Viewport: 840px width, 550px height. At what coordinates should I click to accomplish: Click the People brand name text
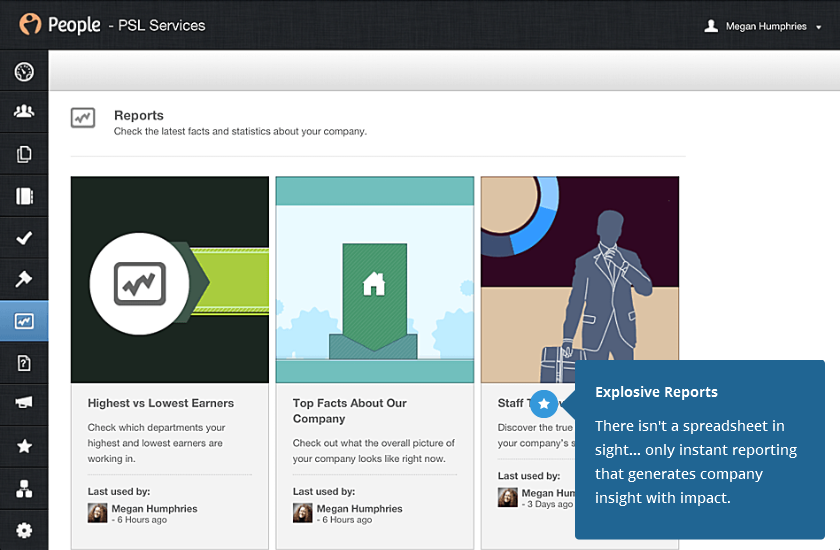74,25
